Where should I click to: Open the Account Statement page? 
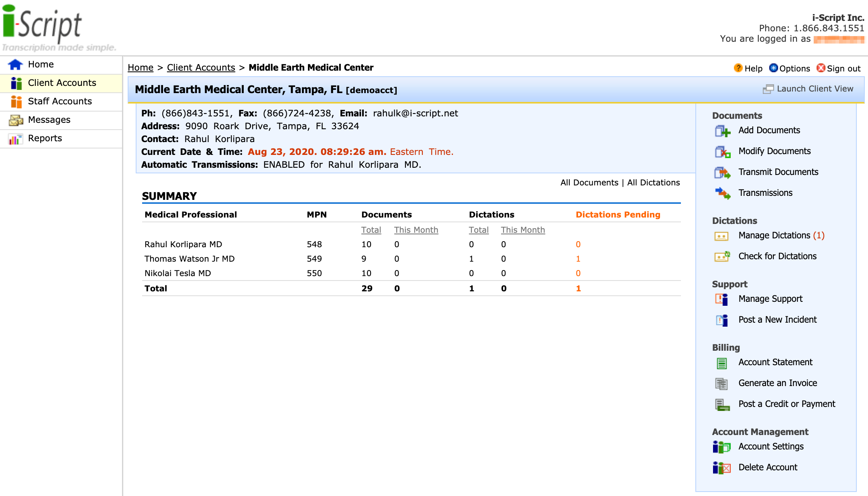pos(721,363)
